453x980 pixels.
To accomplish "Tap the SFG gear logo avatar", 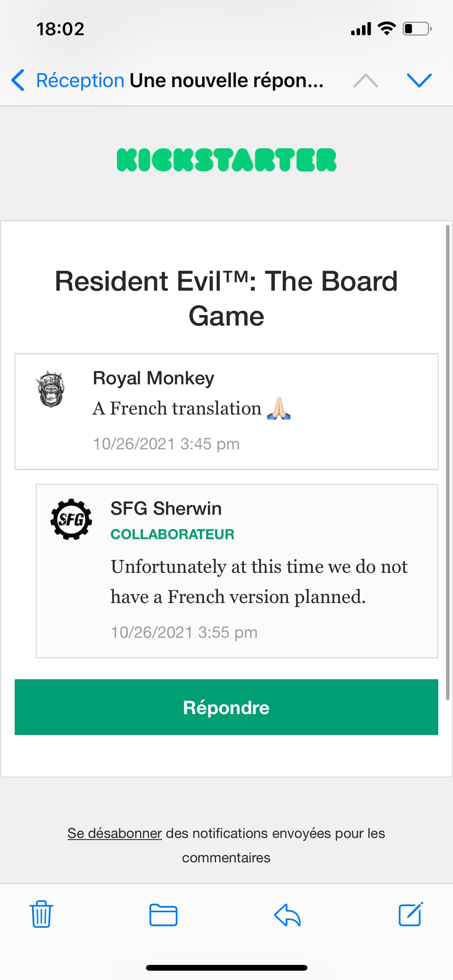I will pos(71,519).
